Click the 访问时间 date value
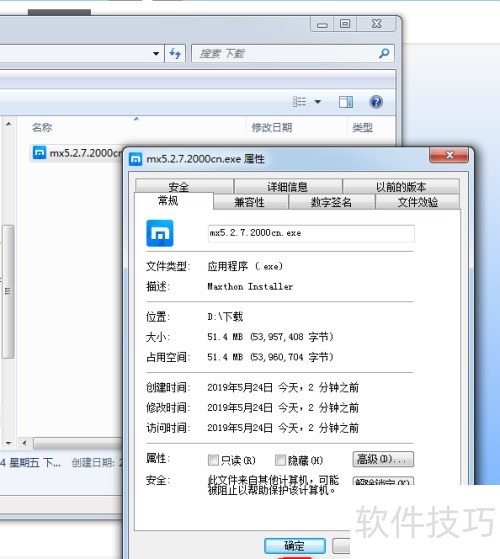Screen dimensions: 500x559 tap(283, 427)
